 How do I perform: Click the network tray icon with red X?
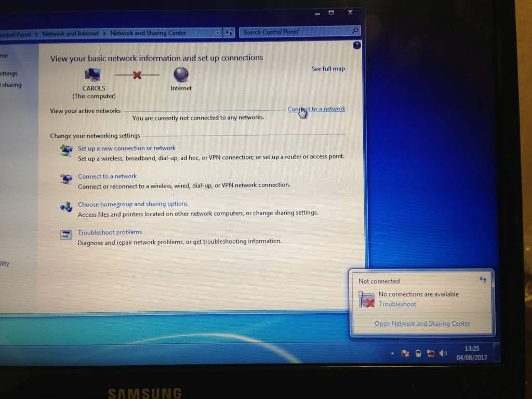pos(431,353)
